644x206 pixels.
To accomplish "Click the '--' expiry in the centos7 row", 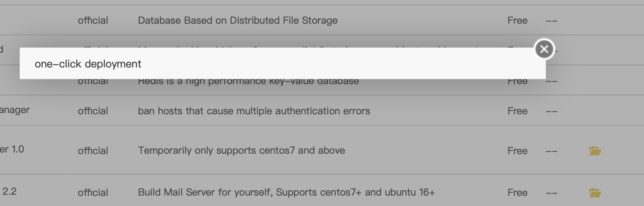I will click(x=552, y=151).
